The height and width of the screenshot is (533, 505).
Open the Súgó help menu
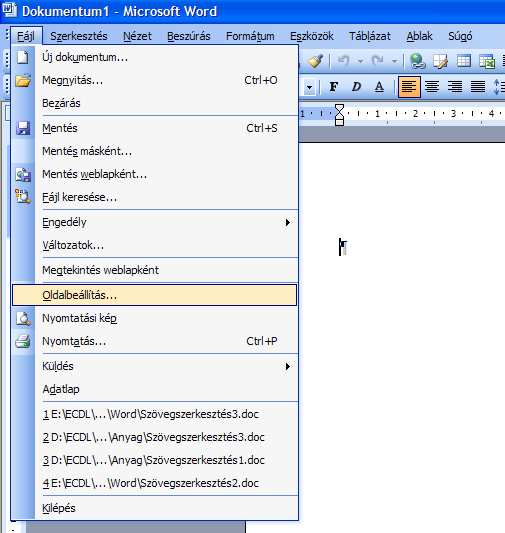tap(460, 36)
